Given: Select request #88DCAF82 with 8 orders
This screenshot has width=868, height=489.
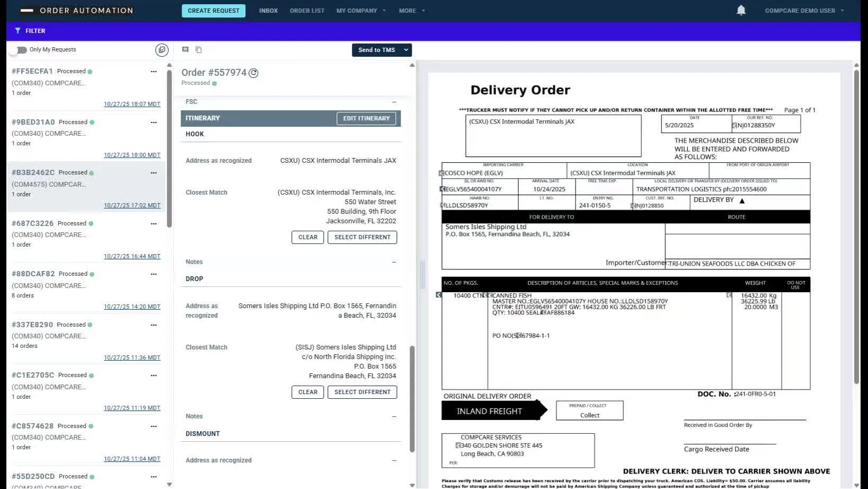Looking at the screenshot, I should click(x=86, y=289).
